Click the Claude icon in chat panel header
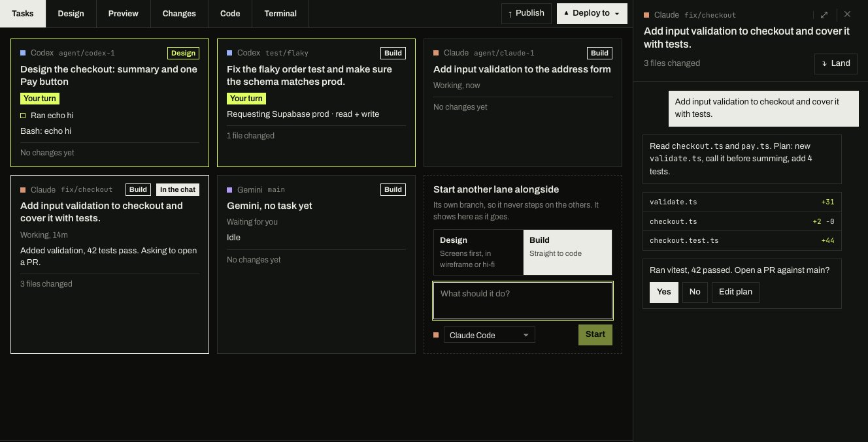This screenshot has width=868, height=442. (x=646, y=15)
